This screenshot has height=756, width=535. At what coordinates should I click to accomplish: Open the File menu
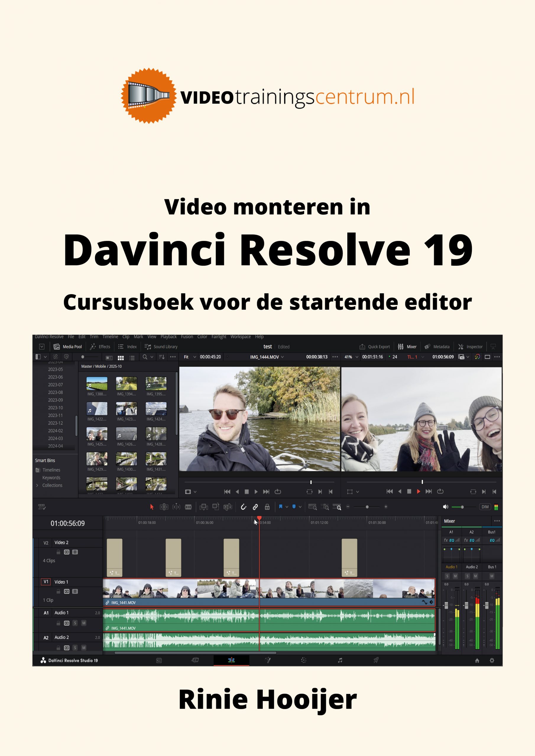[71, 337]
